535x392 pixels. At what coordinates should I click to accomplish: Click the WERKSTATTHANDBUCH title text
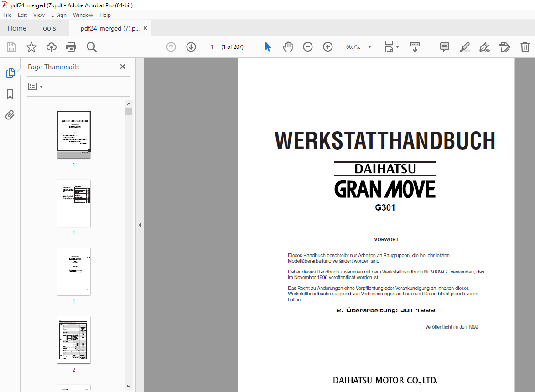[385, 140]
